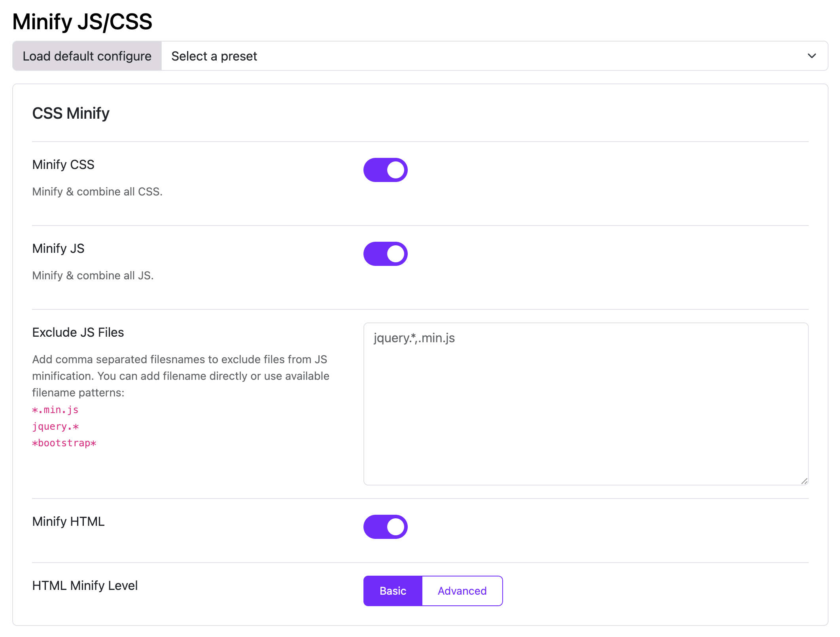Open the Select a preset dropdown

[494, 56]
